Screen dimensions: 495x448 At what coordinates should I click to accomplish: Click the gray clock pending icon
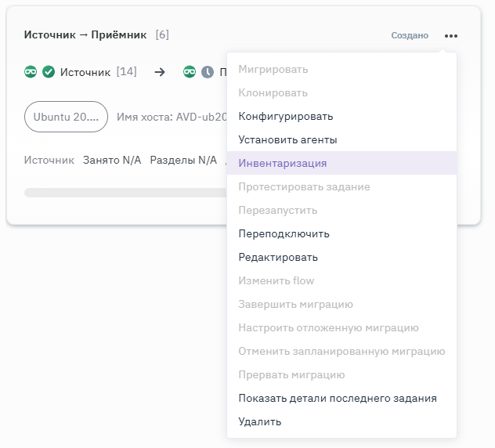pos(208,72)
